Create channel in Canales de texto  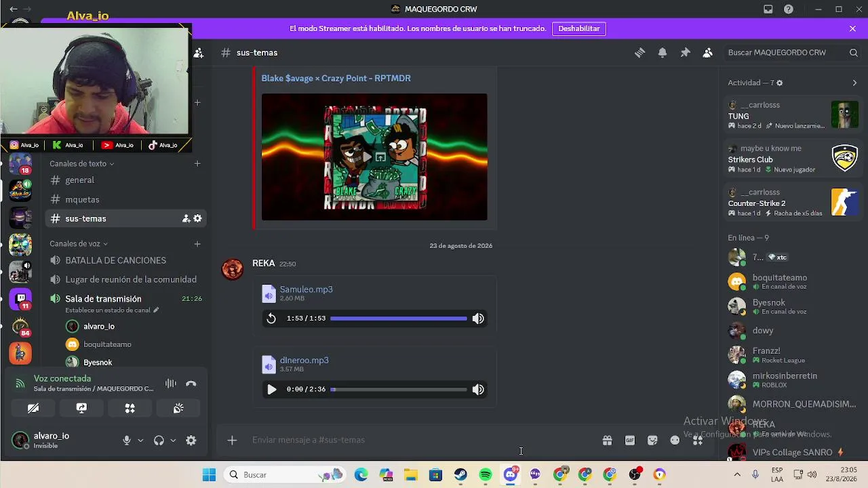pos(197,163)
